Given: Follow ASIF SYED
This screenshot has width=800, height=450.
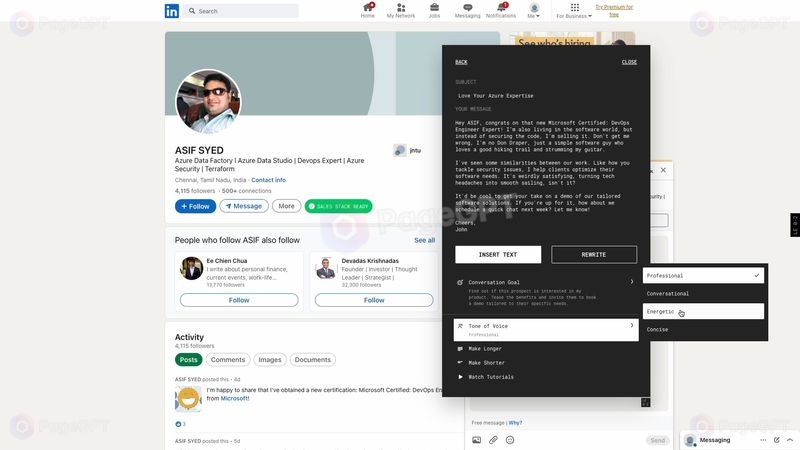Looking at the screenshot, I should pyautogui.click(x=195, y=206).
